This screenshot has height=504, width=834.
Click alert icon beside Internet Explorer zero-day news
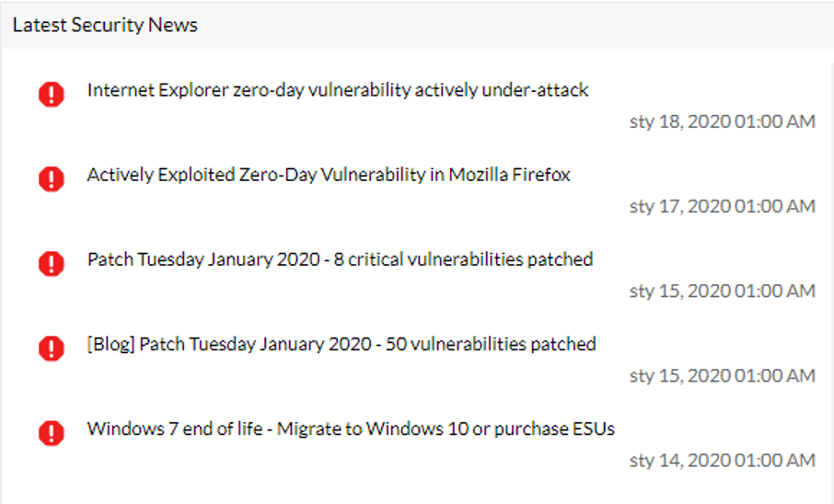click(52, 94)
